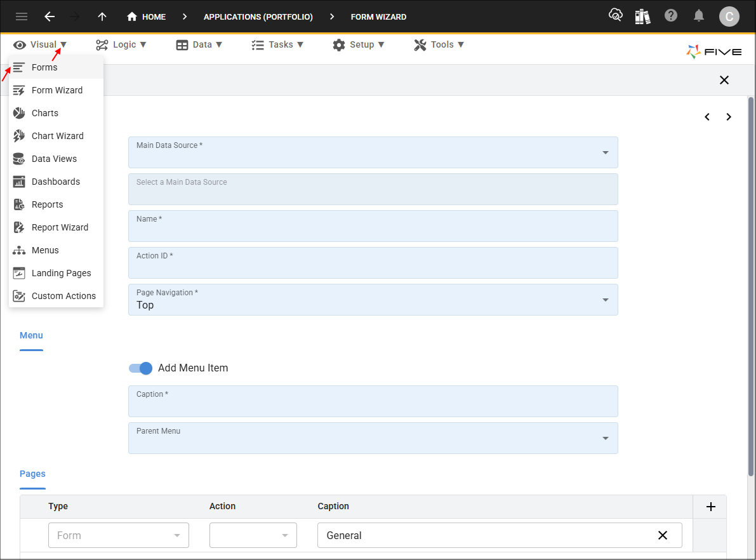756x560 pixels.
Task: Expand the Setup menu
Action: click(358, 45)
